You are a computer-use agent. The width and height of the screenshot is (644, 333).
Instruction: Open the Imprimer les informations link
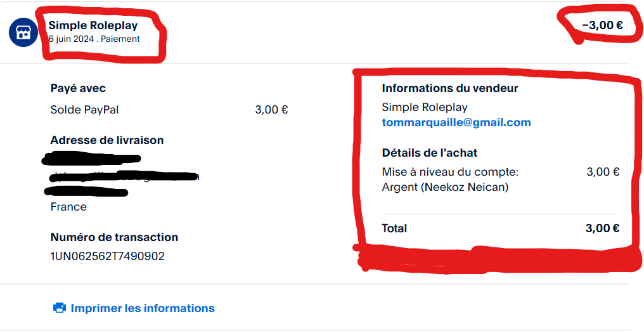pos(143,308)
